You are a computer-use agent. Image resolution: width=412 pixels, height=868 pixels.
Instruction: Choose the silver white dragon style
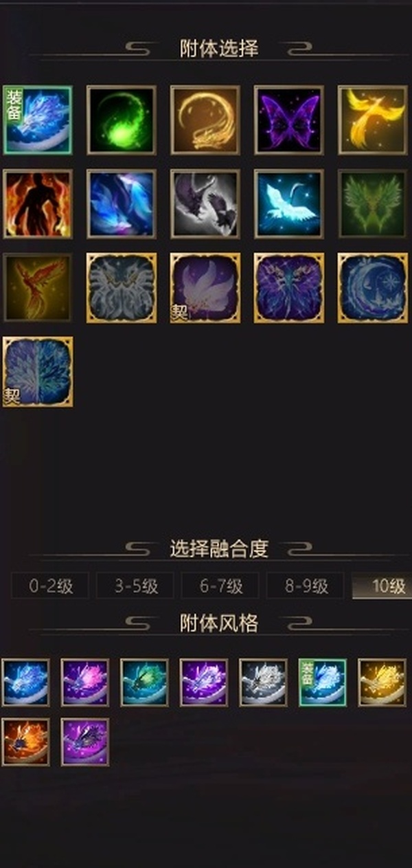(264, 682)
